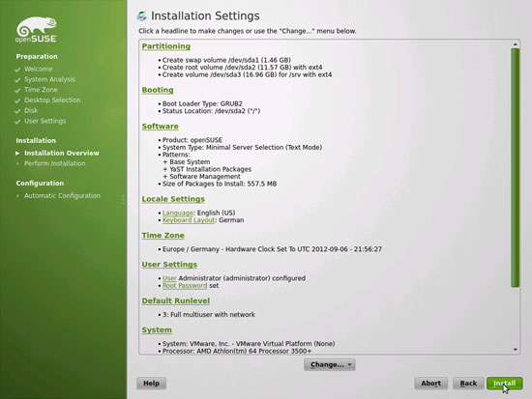Open the Help dialog

(151, 384)
